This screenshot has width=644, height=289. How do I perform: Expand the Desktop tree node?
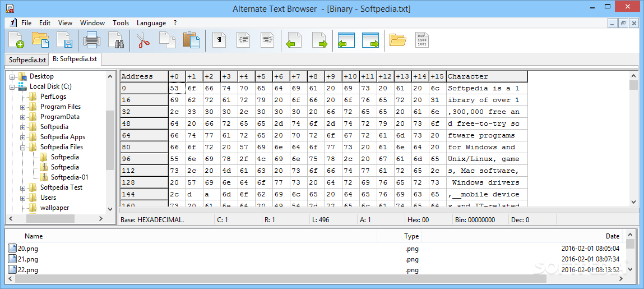(12, 76)
